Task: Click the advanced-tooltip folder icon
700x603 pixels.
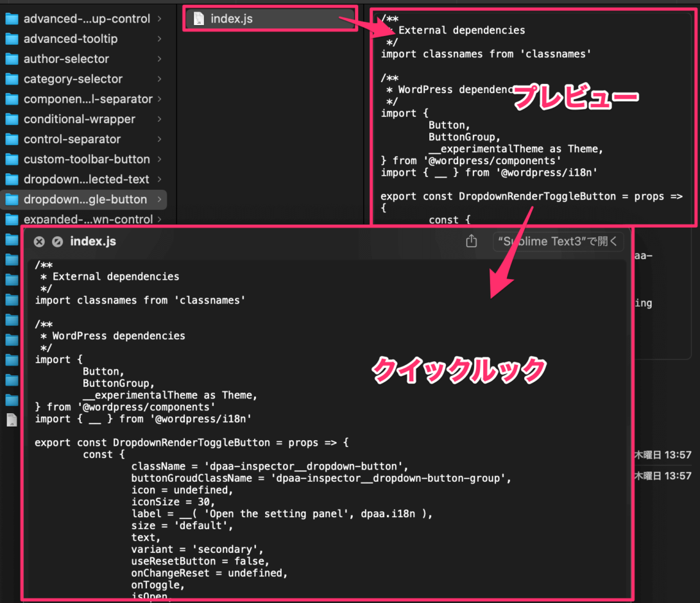Action: [10, 38]
